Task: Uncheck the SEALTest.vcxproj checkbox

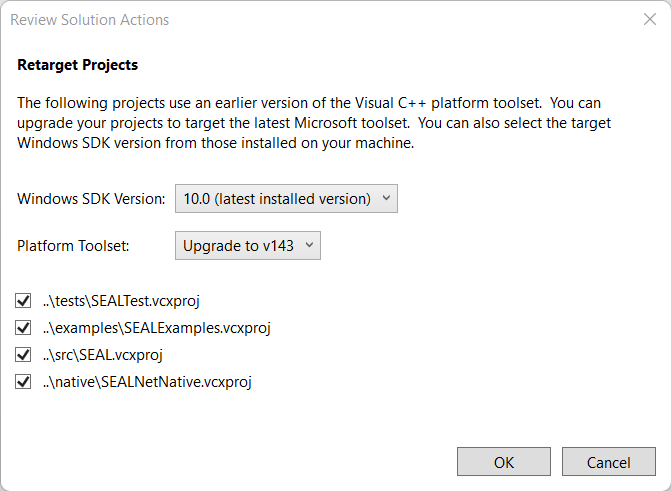Action: 23,300
